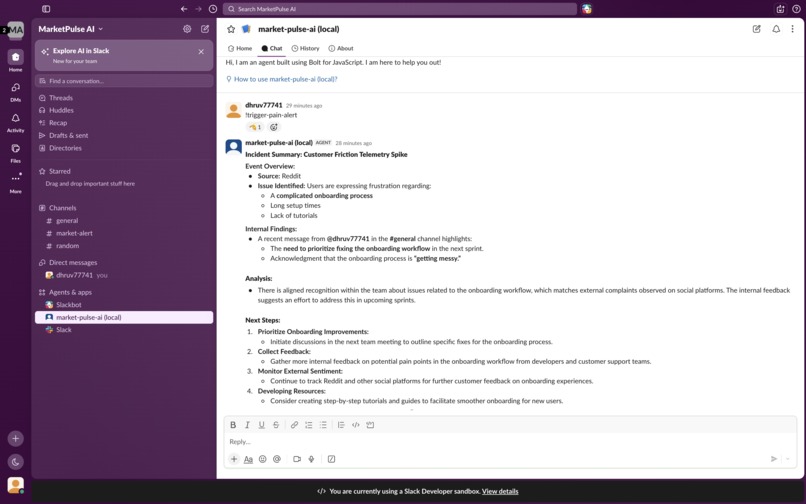Image resolution: width=806 pixels, height=504 pixels.
Task: Compose a new message from sidebar
Action: (x=205, y=29)
